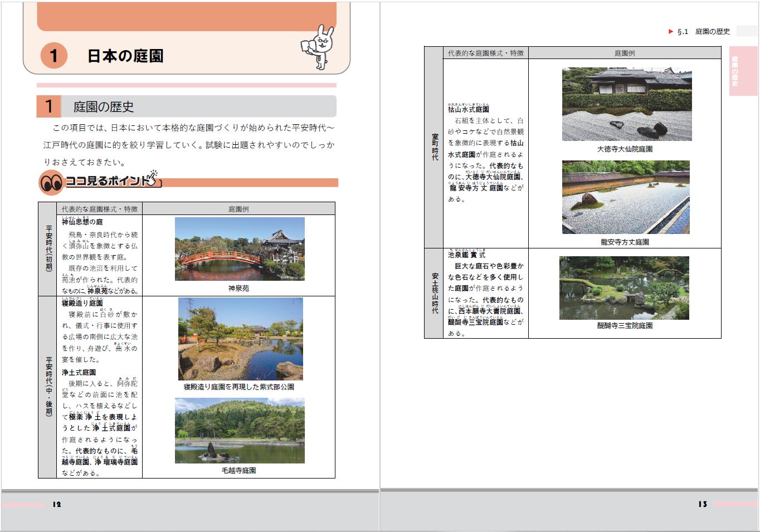Viewport: 760px width, 532px height.
Task: Click page number 12 in footer
Action: [57, 504]
